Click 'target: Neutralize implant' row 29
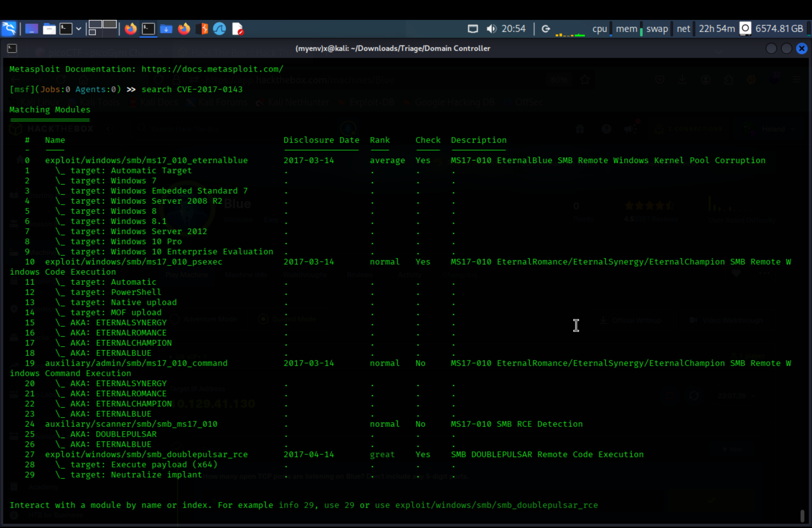 click(x=136, y=475)
